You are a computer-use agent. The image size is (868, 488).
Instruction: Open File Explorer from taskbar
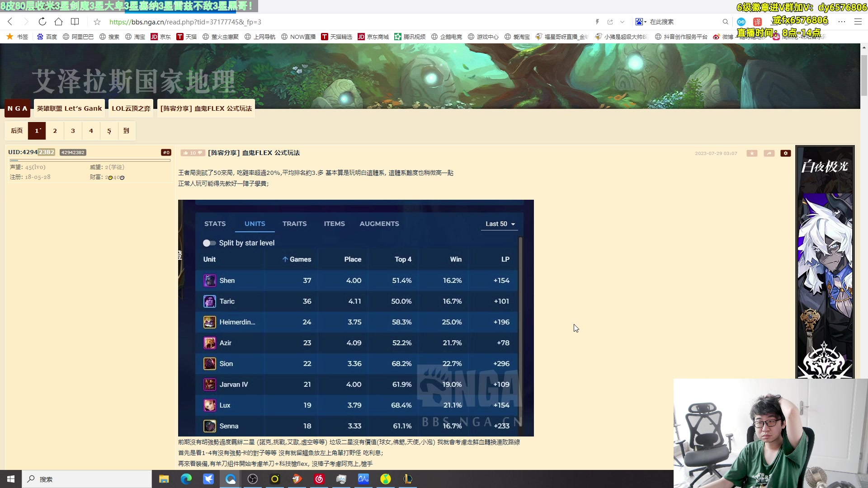coord(164,479)
